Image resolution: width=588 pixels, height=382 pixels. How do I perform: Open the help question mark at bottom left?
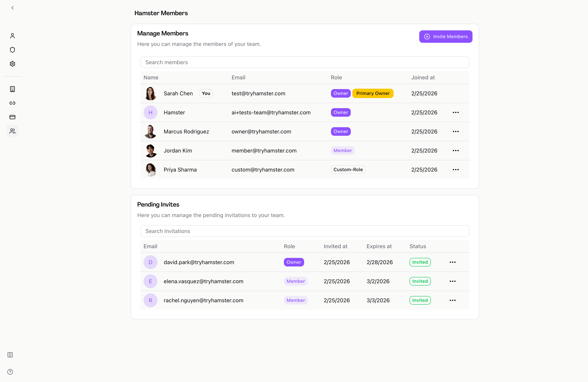(10, 372)
